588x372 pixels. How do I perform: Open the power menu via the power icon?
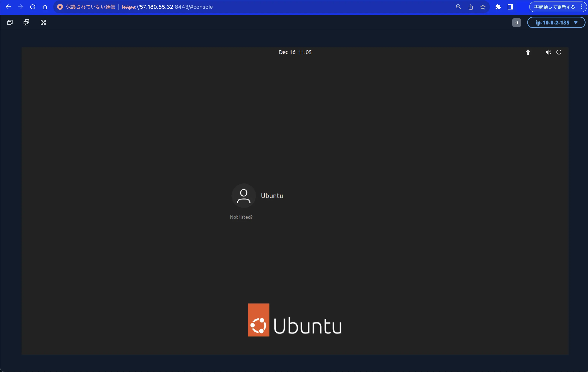point(559,52)
